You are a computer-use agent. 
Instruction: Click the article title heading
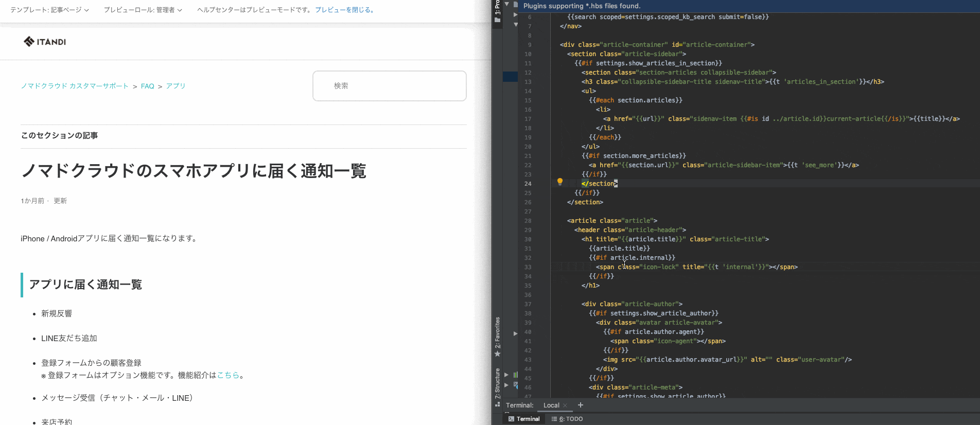coord(194,171)
